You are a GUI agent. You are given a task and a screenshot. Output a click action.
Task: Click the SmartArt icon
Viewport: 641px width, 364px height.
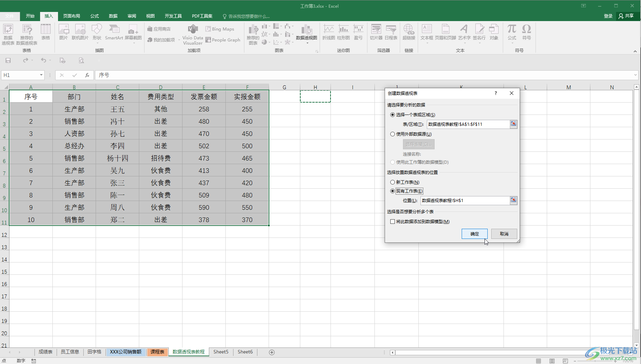pos(114,32)
